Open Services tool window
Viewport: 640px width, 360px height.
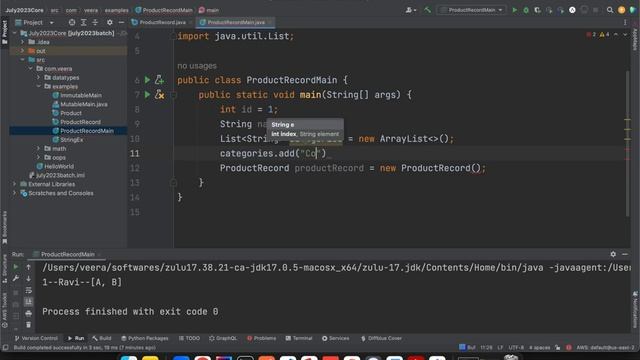pyautogui.click(x=336, y=338)
